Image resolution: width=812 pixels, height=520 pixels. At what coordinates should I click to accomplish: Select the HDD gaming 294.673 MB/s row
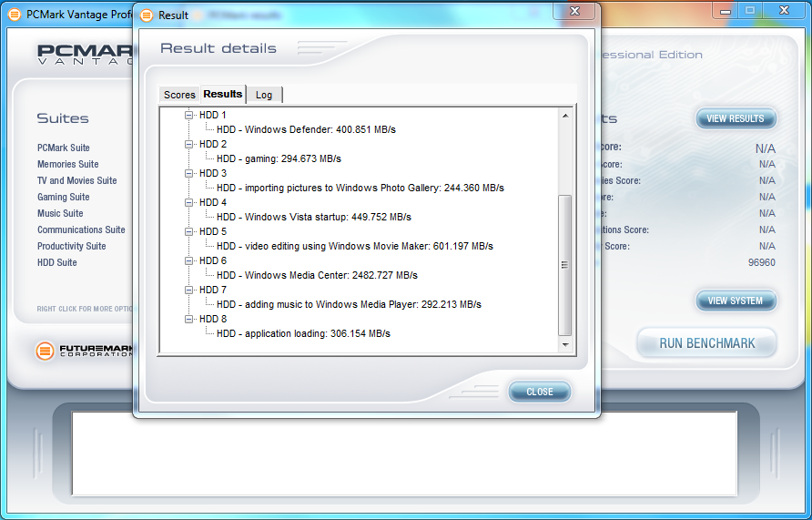point(279,158)
